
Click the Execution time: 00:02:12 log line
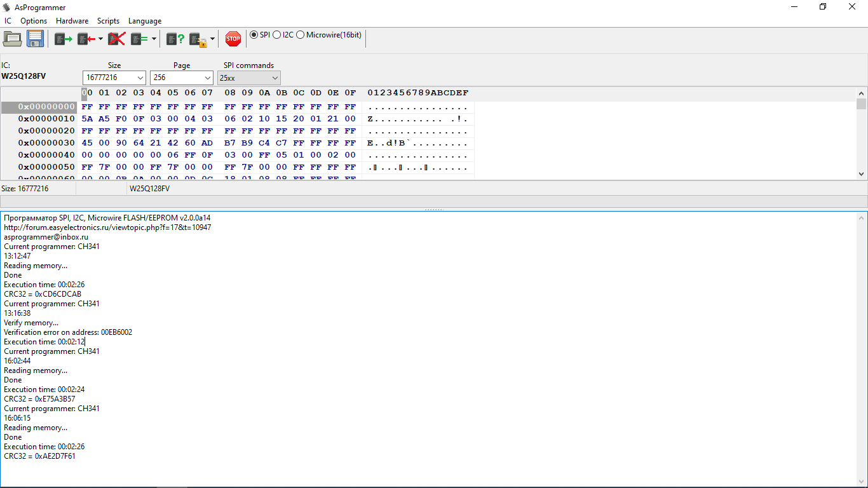point(44,342)
